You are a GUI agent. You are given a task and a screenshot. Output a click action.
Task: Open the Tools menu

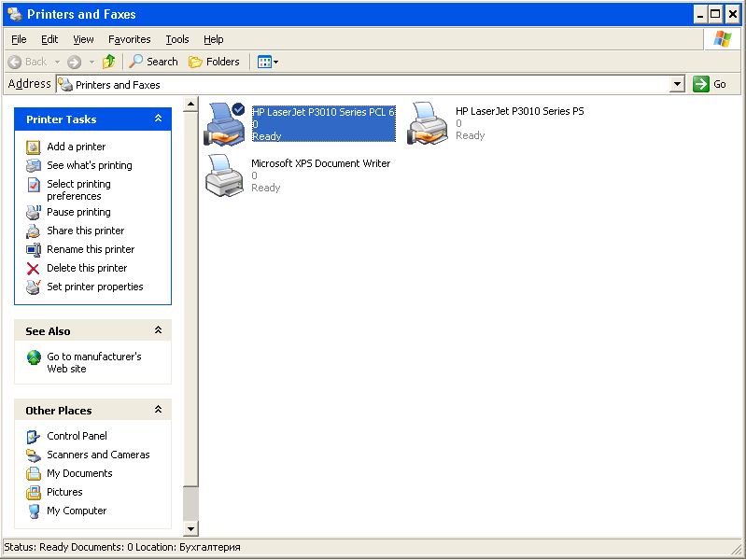(177, 39)
